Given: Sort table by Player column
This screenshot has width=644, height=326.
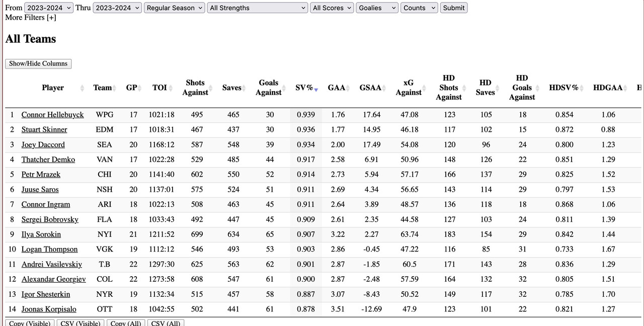Looking at the screenshot, I should 53,88.
